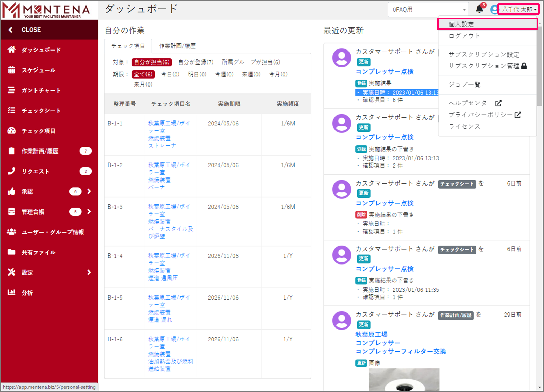This screenshot has width=544, height=392.
Task: Open Requests via the phone icon
Action: coord(11,171)
